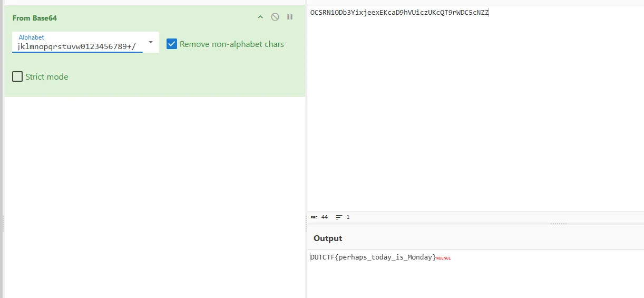
Task: Place cursor in the Base64 input string
Action: pyautogui.click(x=399, y=13)
